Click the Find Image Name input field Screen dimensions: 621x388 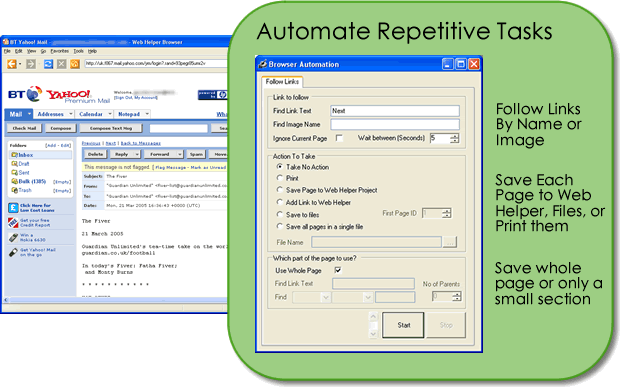click(x=395, y=124)
